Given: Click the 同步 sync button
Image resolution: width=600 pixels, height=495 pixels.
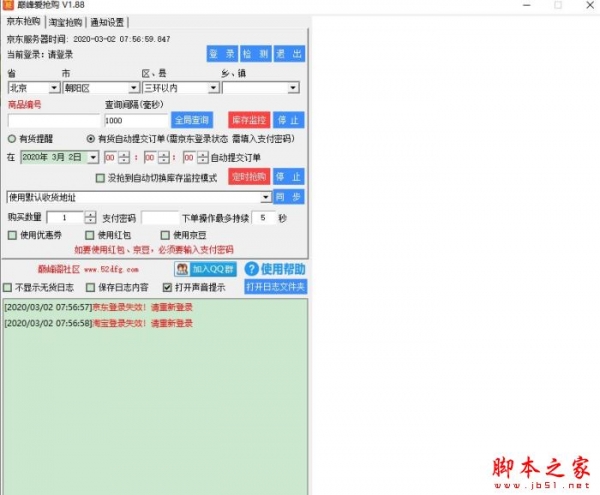Looking at the screenshot, I should (x=289, y=197).
